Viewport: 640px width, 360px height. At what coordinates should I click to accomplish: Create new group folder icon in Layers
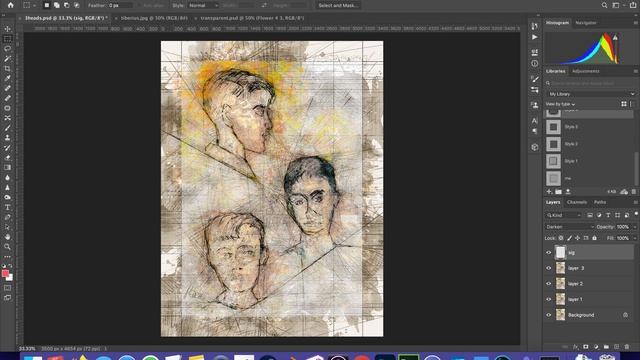click(x=606, y=347)
